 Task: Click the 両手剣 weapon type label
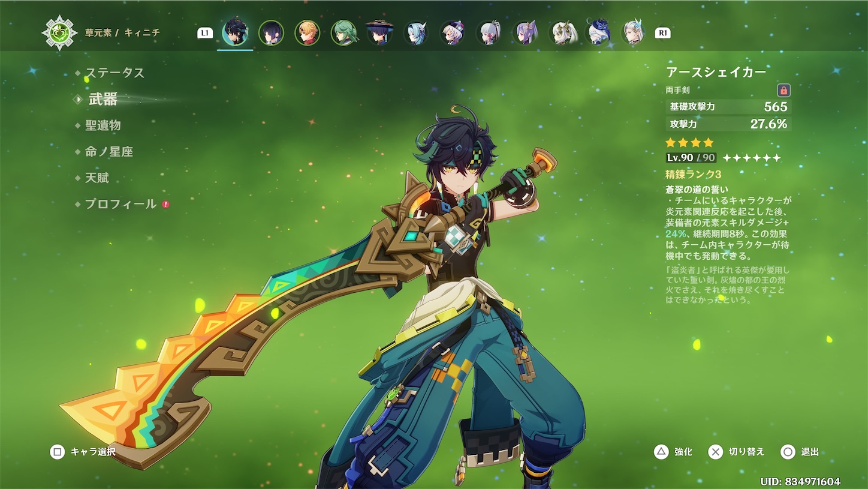click(678, 91)
